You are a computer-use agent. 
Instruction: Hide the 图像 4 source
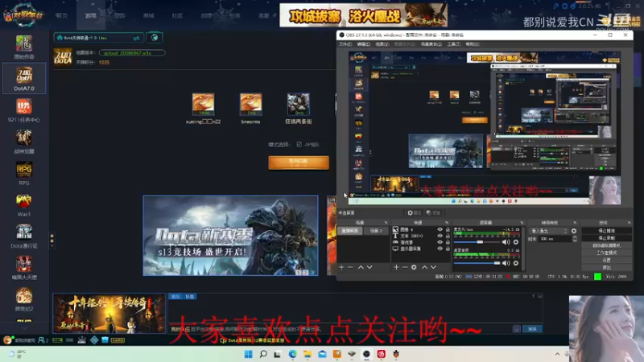440,229
